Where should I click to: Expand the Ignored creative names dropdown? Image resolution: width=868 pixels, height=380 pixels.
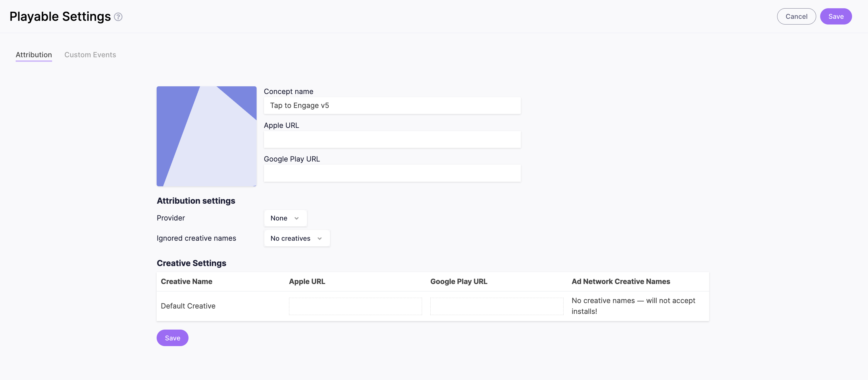pyautogui.click(x=297, y=238)
